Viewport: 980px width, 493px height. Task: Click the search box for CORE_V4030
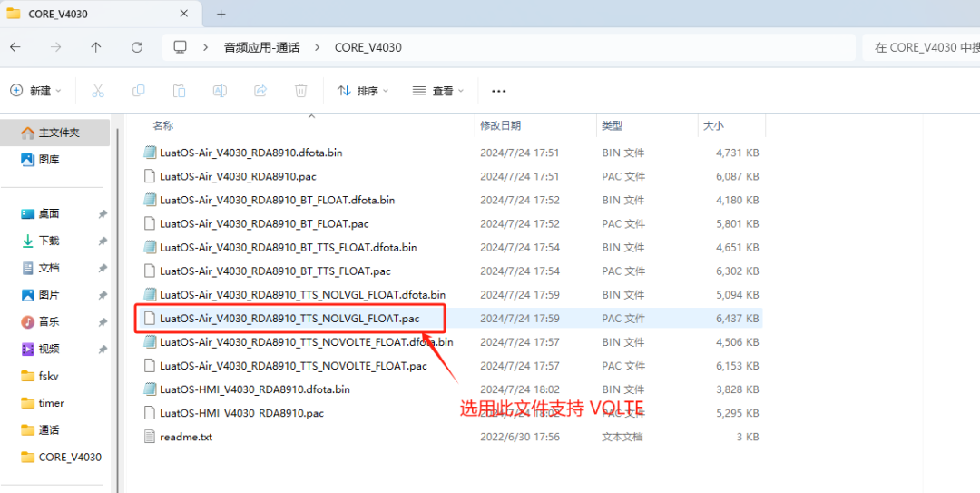[921, 47]
